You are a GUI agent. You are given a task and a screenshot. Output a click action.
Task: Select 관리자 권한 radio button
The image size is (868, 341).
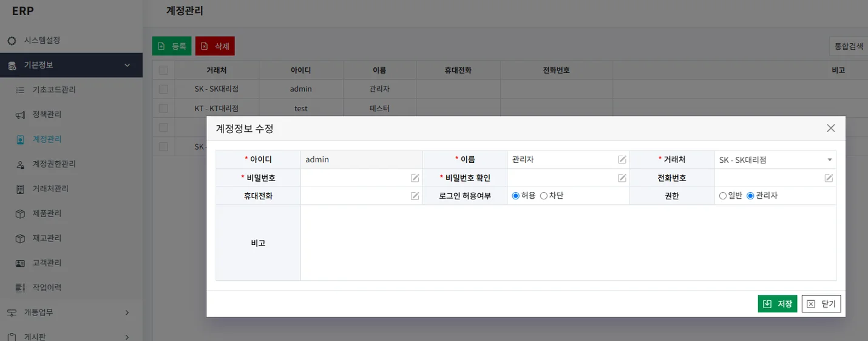750,196
